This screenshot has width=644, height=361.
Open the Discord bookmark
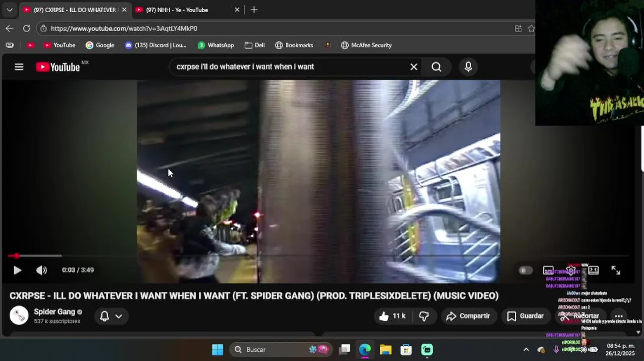click(155, 45)
